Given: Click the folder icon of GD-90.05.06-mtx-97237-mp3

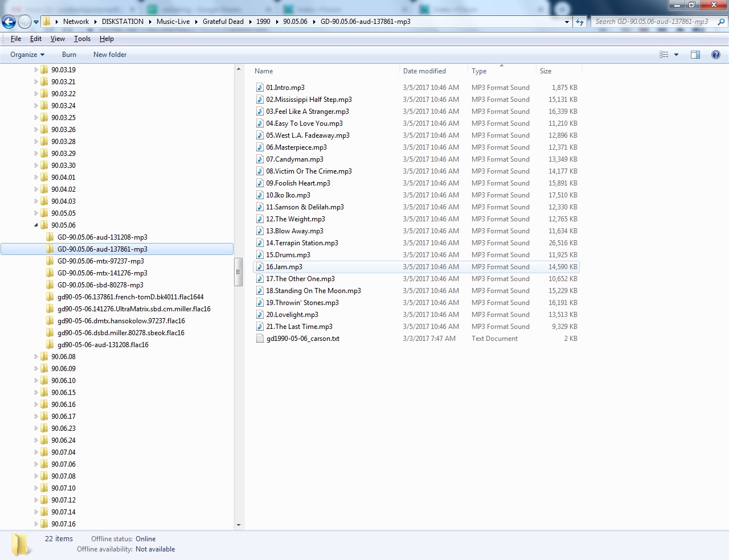Looking at the screenshot, I should click(50, 261).
